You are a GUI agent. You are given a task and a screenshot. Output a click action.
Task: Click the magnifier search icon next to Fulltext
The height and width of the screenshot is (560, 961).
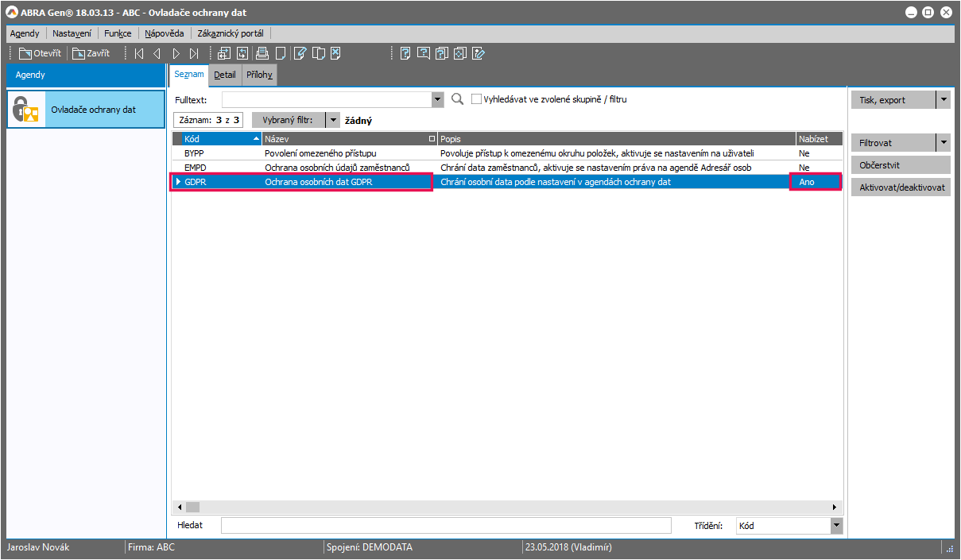pyautogui.click(x=457, y=99)
